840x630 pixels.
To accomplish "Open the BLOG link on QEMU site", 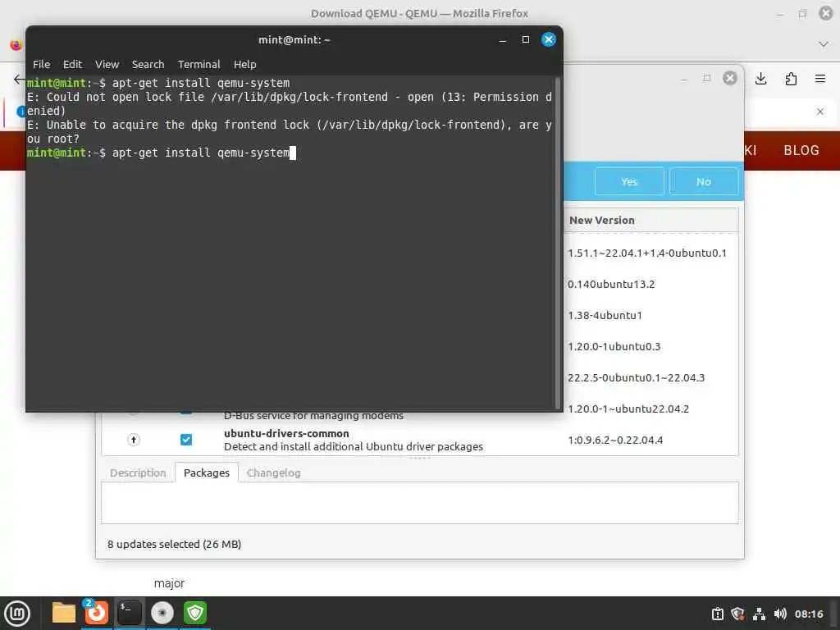I will (x=801, y=151).
